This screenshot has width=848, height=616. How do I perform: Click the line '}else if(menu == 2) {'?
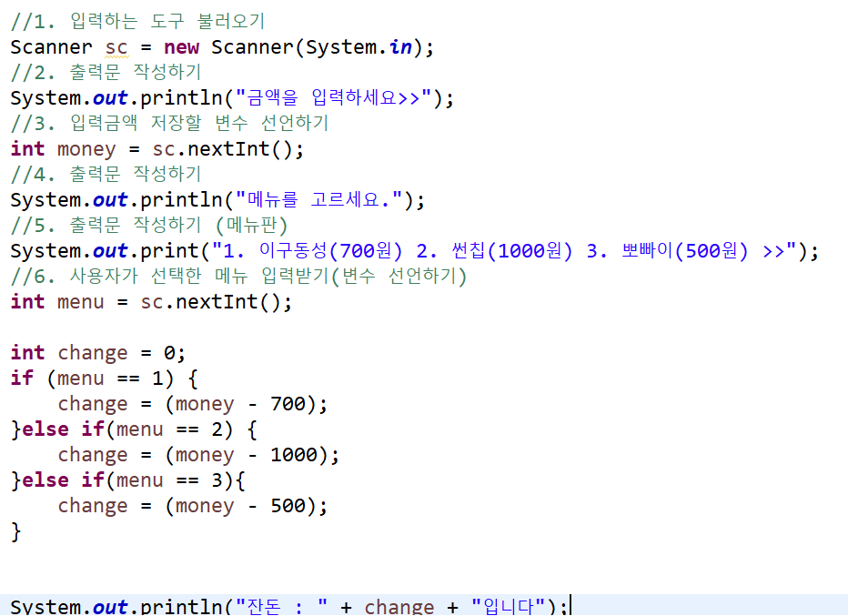click(x=134, y=429)
